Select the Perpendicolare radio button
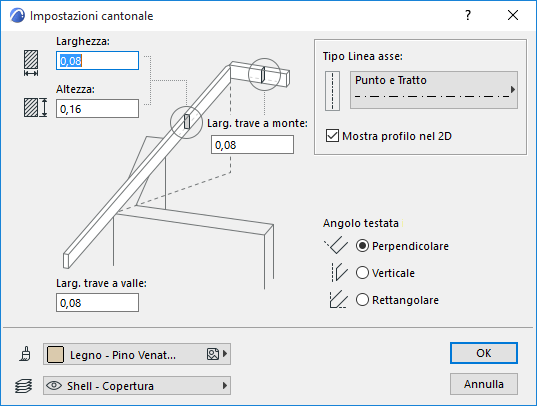Viewport: 537px width, 406px height. [362, 246]
